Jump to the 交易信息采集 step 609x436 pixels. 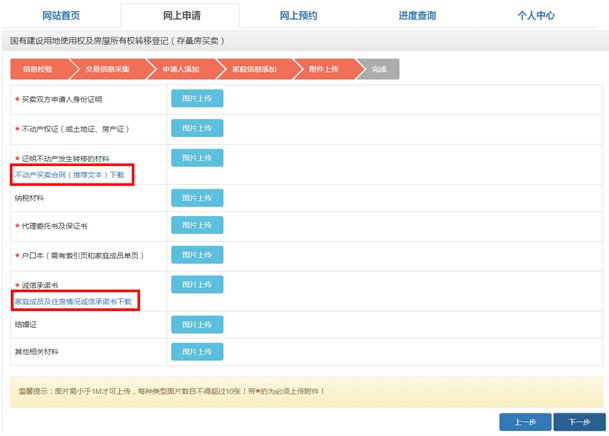pyautogui.click(x=108, y=69)
